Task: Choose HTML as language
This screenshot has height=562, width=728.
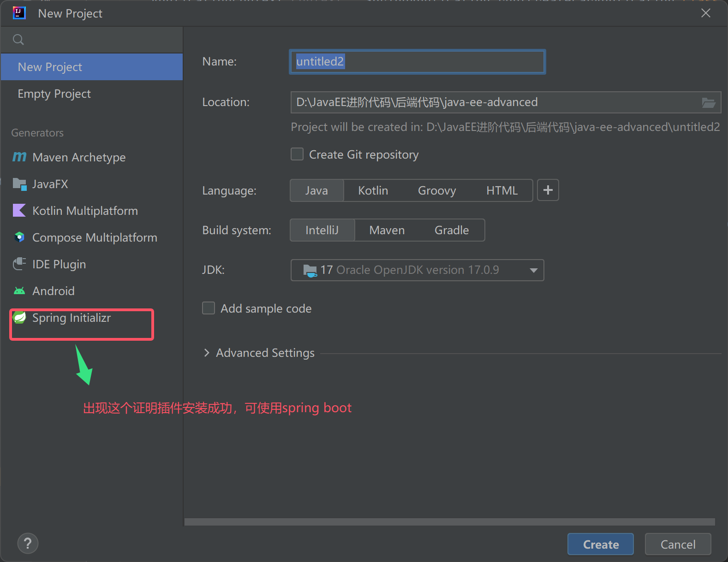Action: (502, 190)
